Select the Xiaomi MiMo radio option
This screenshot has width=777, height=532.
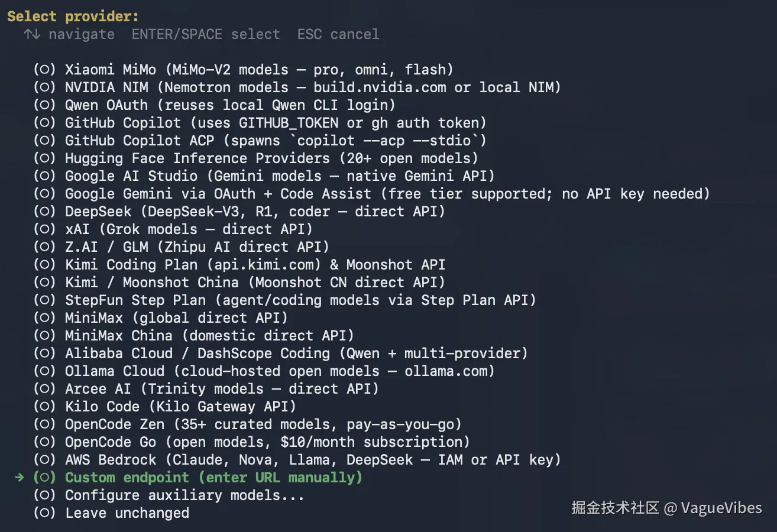click(x=44, y=70)
